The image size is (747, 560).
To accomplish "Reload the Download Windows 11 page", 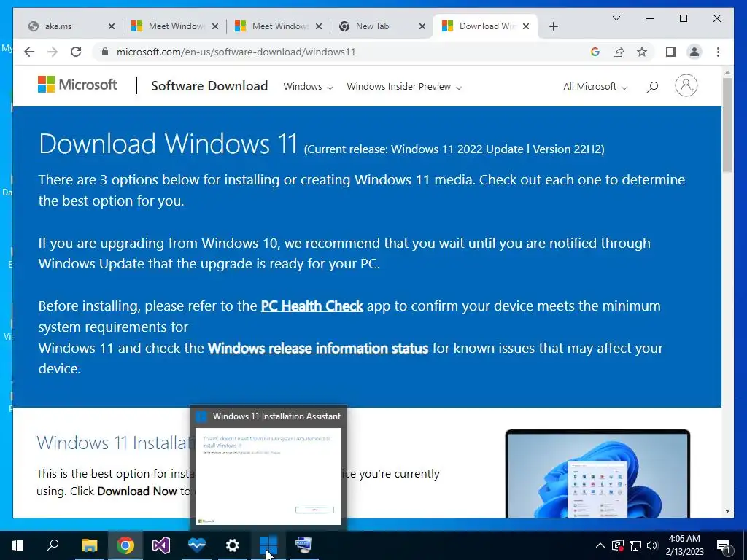I will tap(76, 52).
